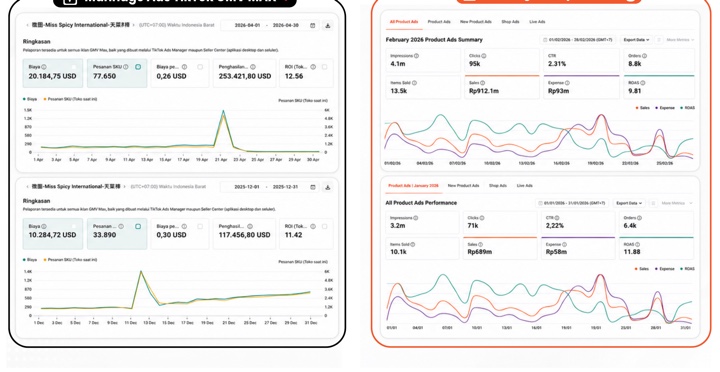Download the April 2026 GMV Max report
Viewport: 720px width, 372px height.
pos(328,26)
